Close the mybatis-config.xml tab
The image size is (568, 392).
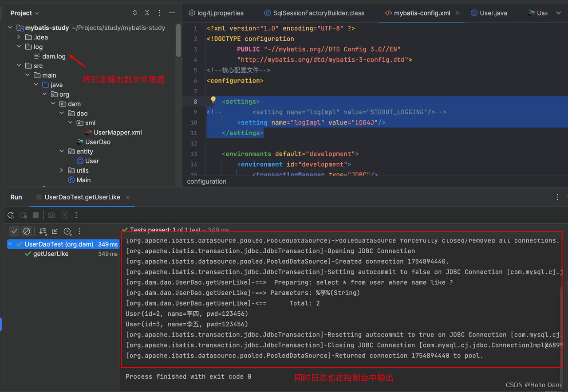(458, 13)
